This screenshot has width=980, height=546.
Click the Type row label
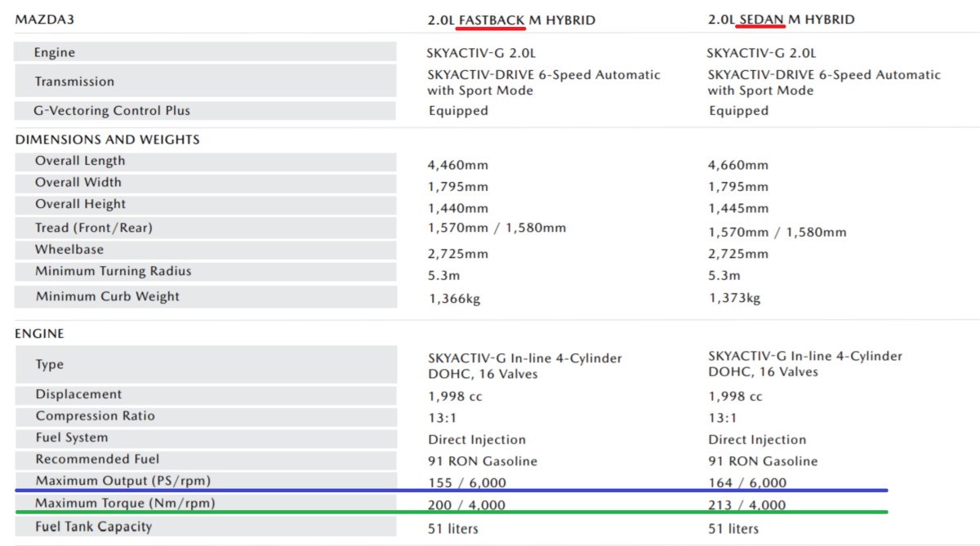(49, 365)
